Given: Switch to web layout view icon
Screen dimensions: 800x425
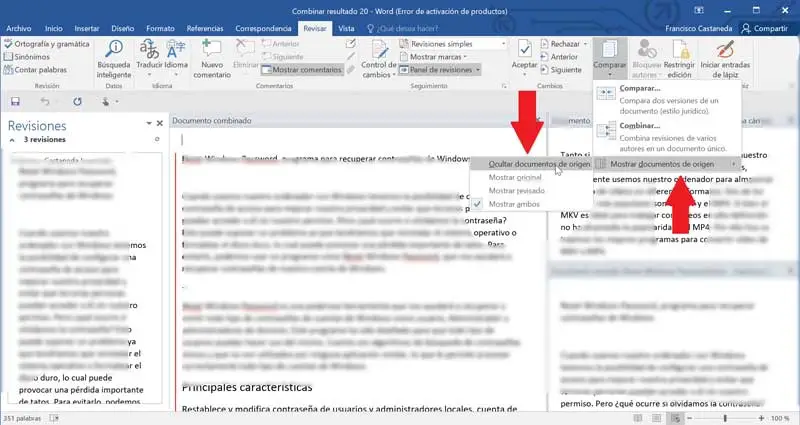Looking at the screenshot, I should click(676, 418).
